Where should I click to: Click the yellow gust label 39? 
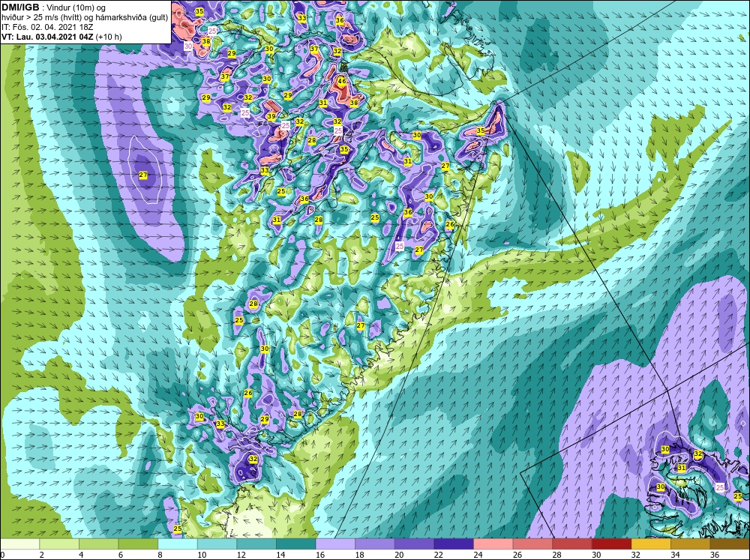(x=271, y=117)
